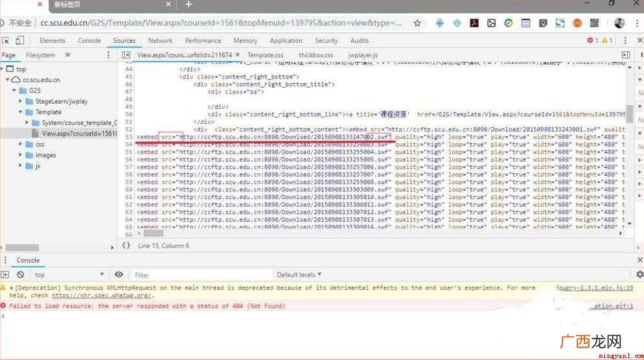
Task: Open the console drawer three-dot menu
Action: coord(5,260)
